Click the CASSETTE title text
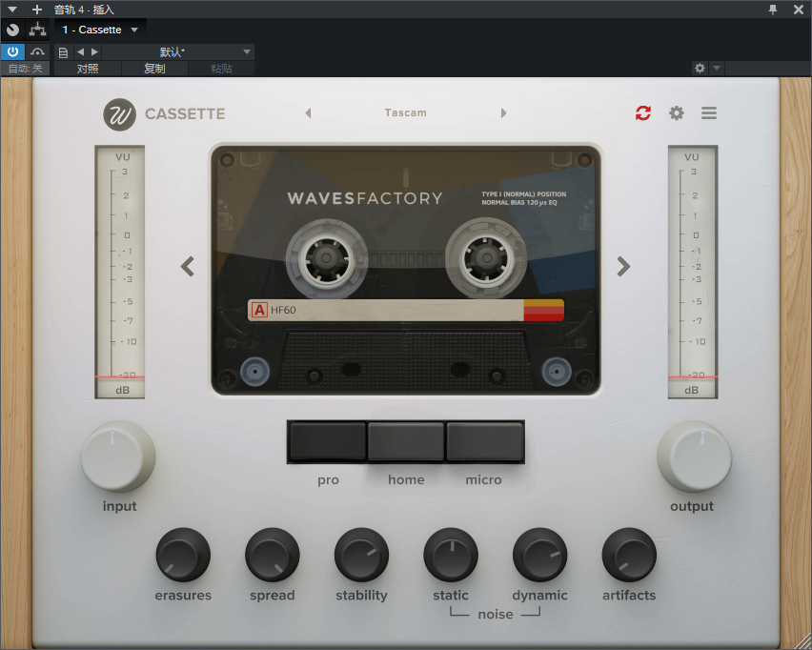The image size is (812, 650). coord(185,114)
